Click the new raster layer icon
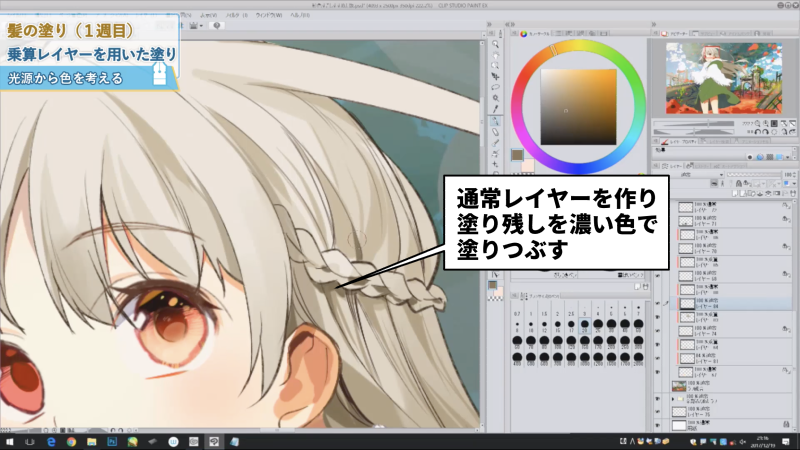This screenshot has width=800, height=450. pos(736,193)
